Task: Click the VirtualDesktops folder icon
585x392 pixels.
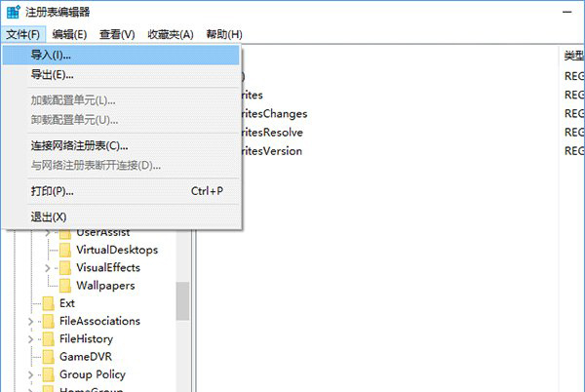Action: tap(65, 250)
